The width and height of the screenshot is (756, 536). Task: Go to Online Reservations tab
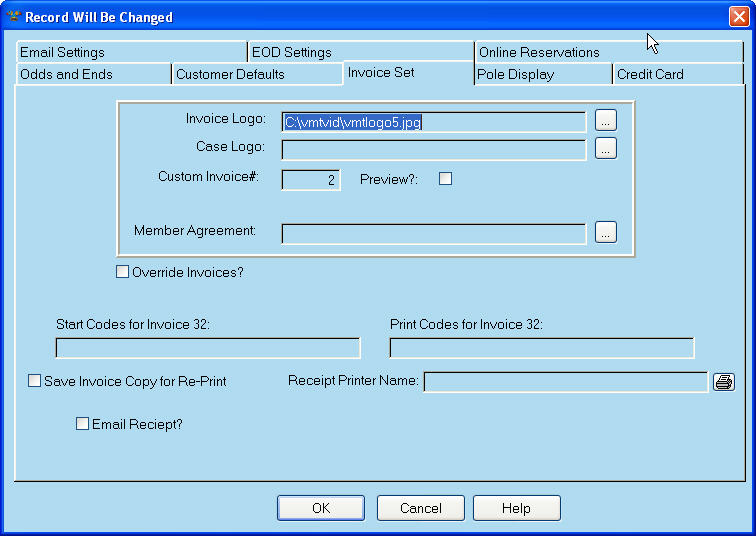tap(560, 52)
